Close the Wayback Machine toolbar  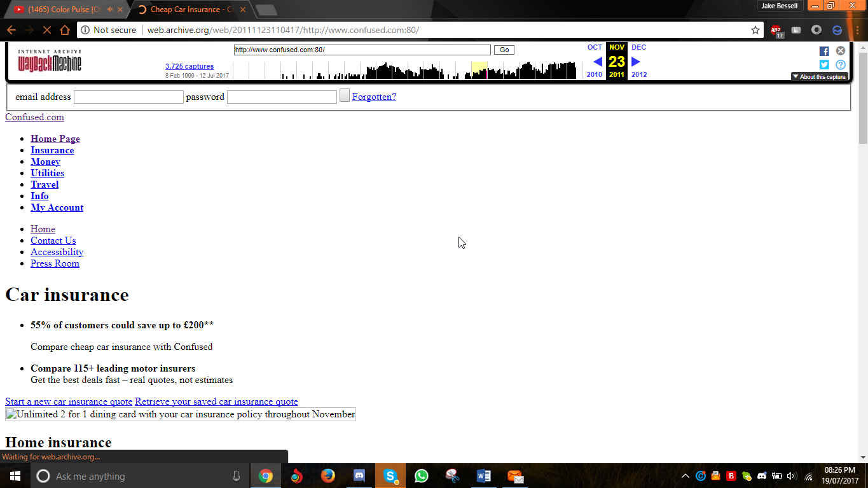[x=841, y=51]
